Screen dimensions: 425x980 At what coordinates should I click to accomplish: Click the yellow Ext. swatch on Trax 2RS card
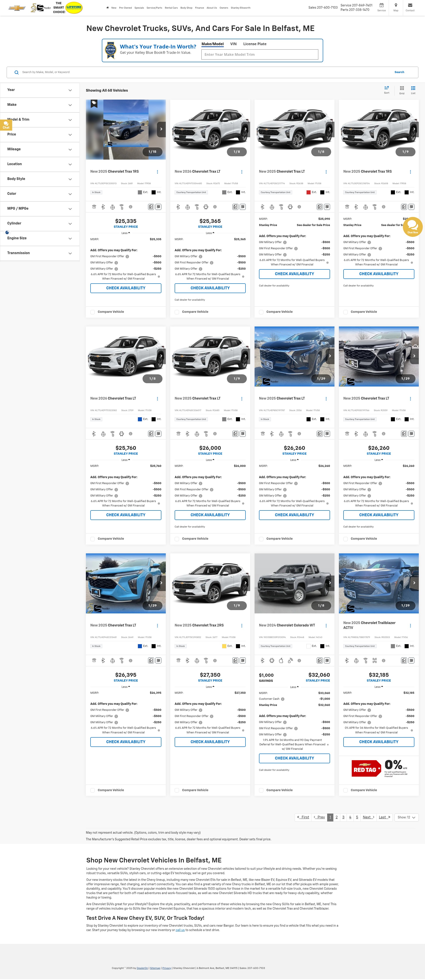(x=224, y=646)
